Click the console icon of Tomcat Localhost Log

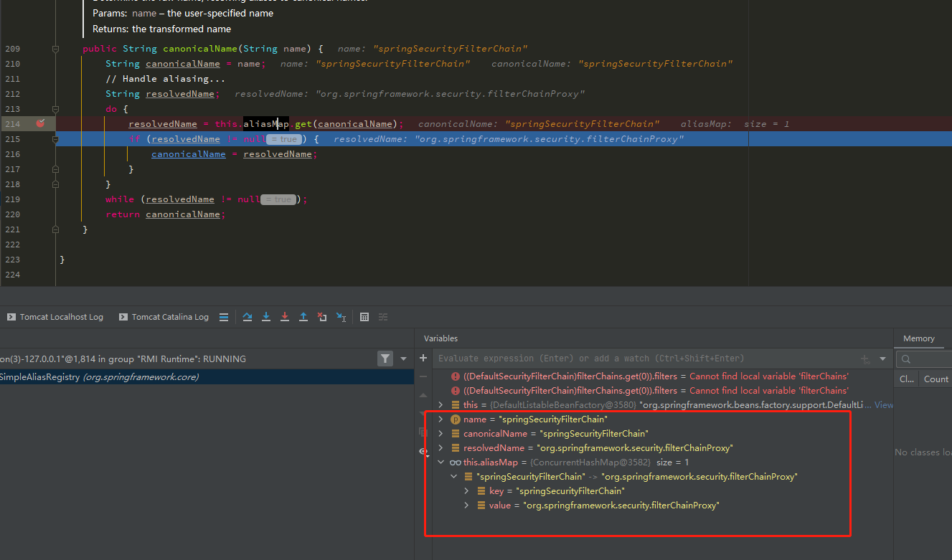click(11, 317)
